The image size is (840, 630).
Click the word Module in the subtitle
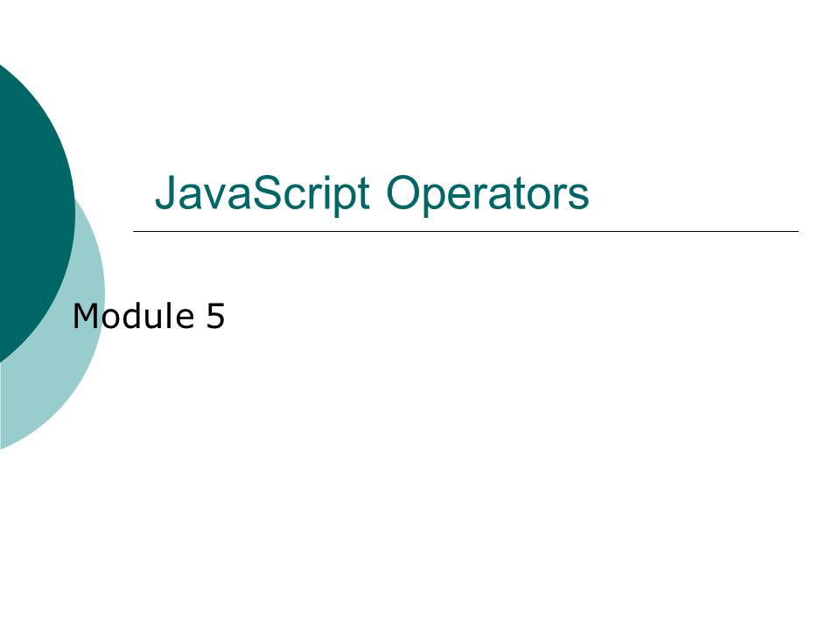[x=133, y=316]
